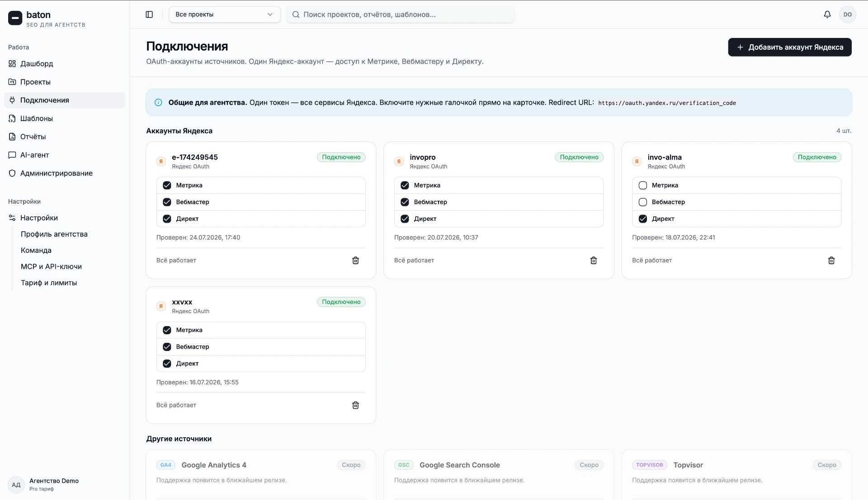Viewport: 868px width, 500px height.
Task: Click Подключено badge on e-174249545
Action: click(x=341, y=157)
